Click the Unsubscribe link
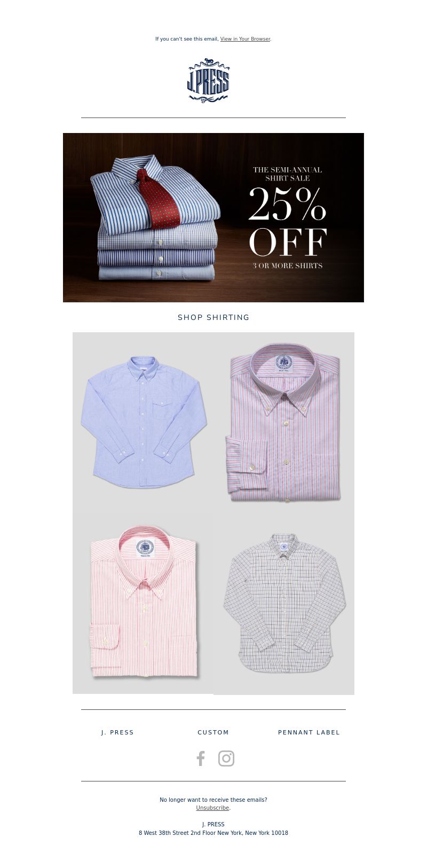The image size is (427, 868). (x=212, y=808)
